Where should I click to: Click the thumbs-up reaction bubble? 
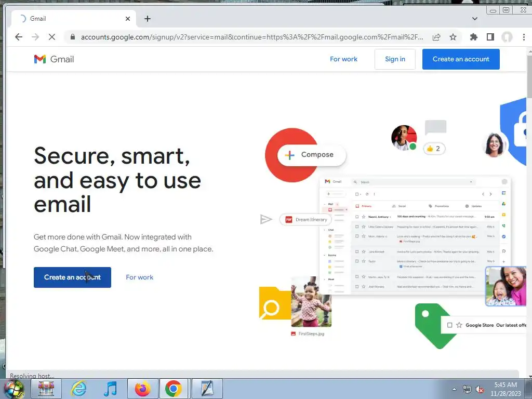[x=434, y=149]
